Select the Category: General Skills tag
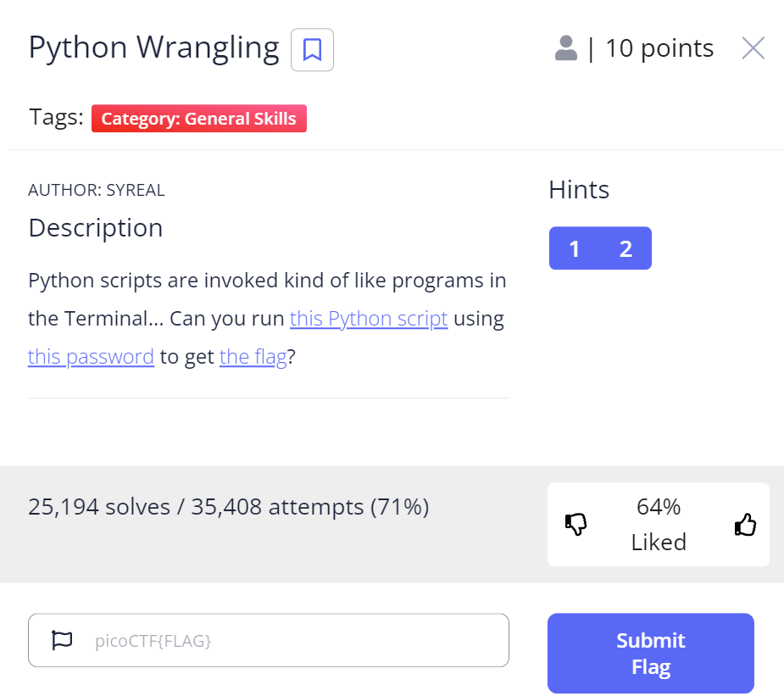This screenshot has height=696, width=784. [x=199, y=119]
